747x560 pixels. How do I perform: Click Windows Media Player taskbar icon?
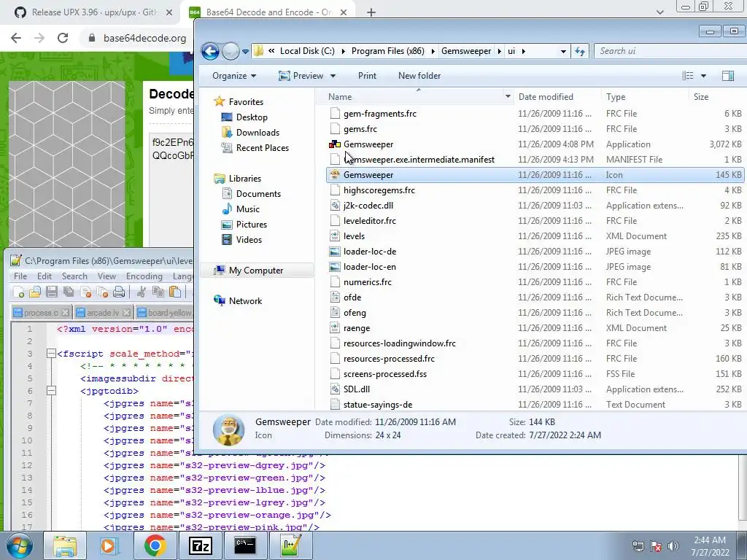(109, 545)
